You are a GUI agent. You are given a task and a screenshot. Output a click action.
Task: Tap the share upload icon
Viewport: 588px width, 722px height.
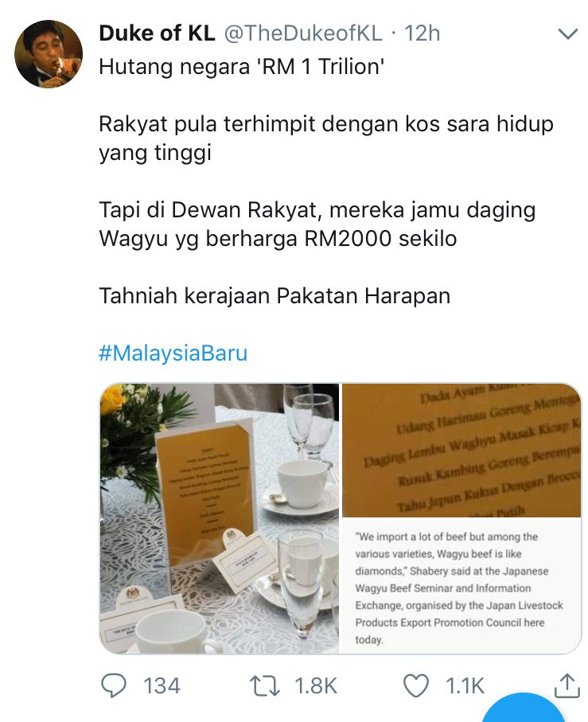[567, 685]
